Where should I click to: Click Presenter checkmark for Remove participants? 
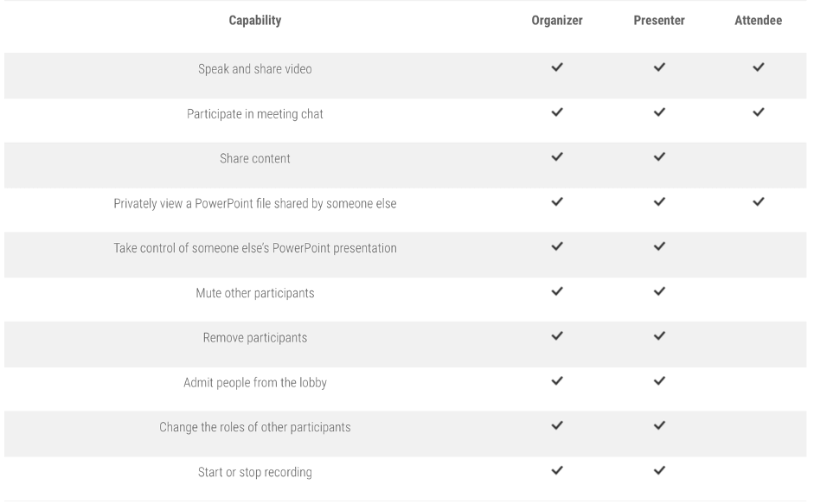pos(659,335)
